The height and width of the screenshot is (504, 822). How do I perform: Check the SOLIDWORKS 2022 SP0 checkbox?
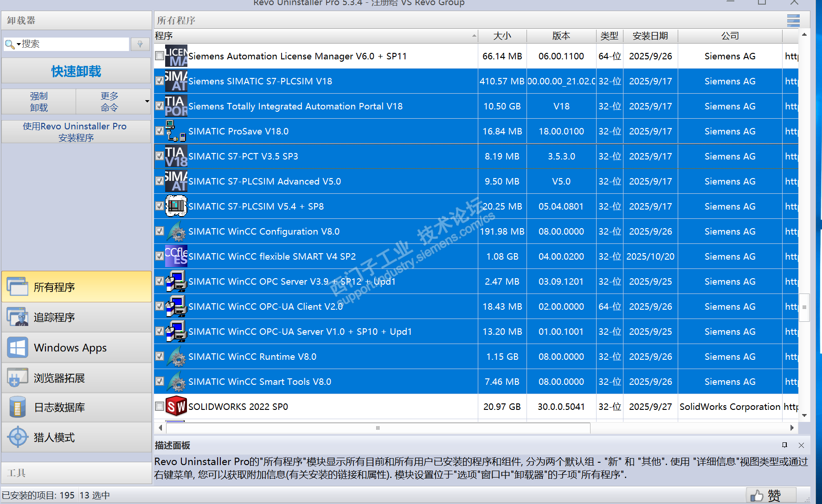click(160, 407)
